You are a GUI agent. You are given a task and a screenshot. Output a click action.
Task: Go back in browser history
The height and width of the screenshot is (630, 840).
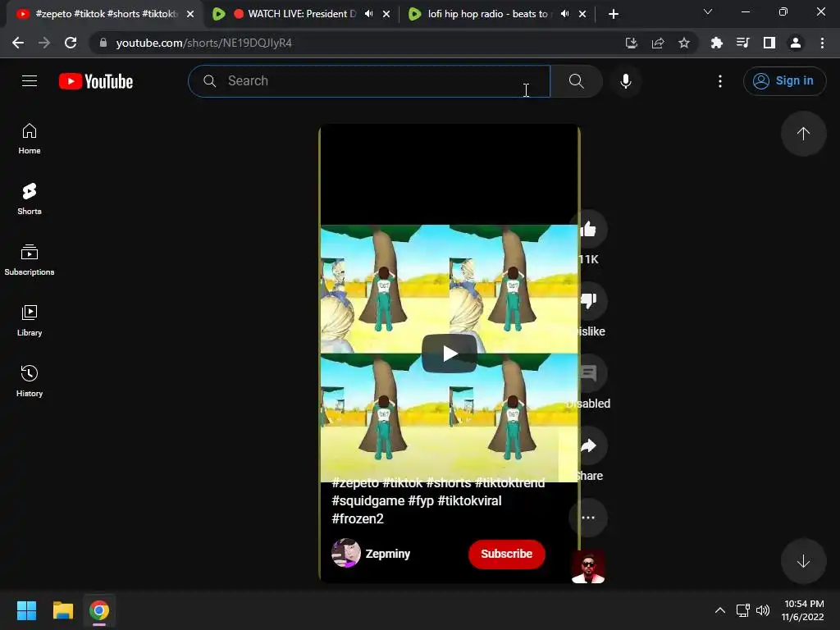click(x=18, y=43)
